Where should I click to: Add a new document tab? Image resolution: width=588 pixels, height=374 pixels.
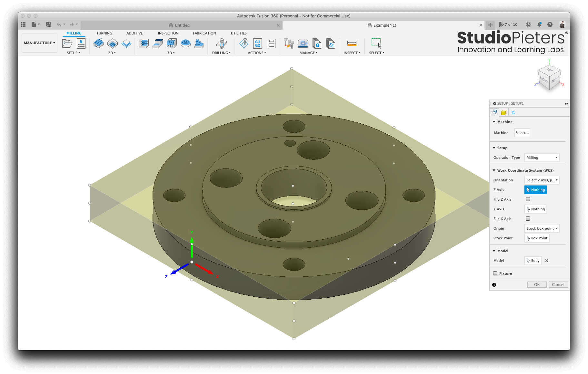tap(490, 25)
